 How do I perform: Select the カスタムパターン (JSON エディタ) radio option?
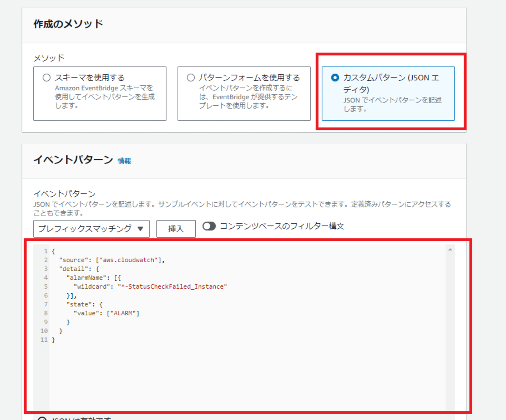pos(335,78)
